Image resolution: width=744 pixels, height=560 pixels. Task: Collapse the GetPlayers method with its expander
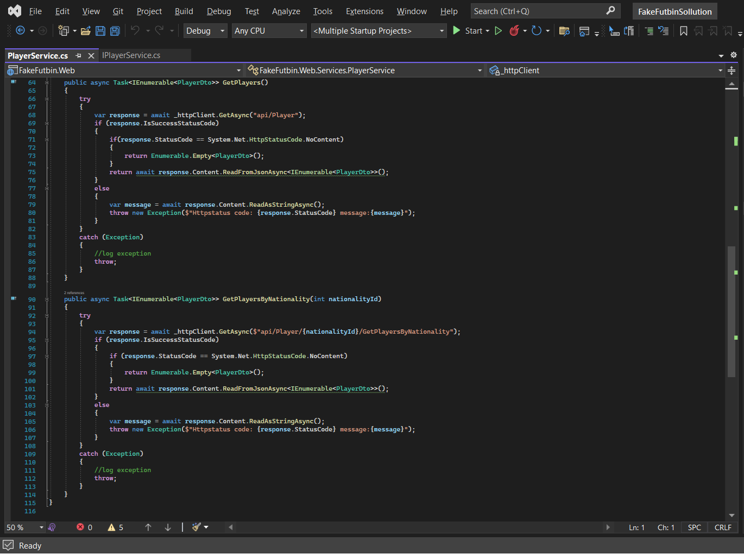point(47,82)
